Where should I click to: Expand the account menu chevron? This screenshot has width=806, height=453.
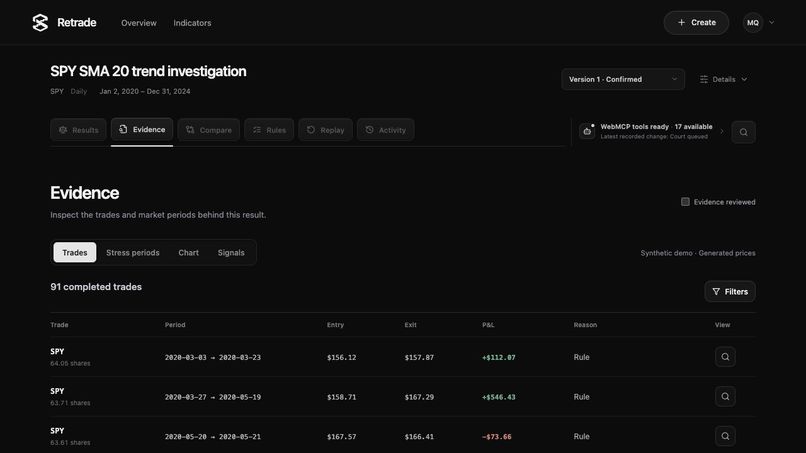pos(772,23)
